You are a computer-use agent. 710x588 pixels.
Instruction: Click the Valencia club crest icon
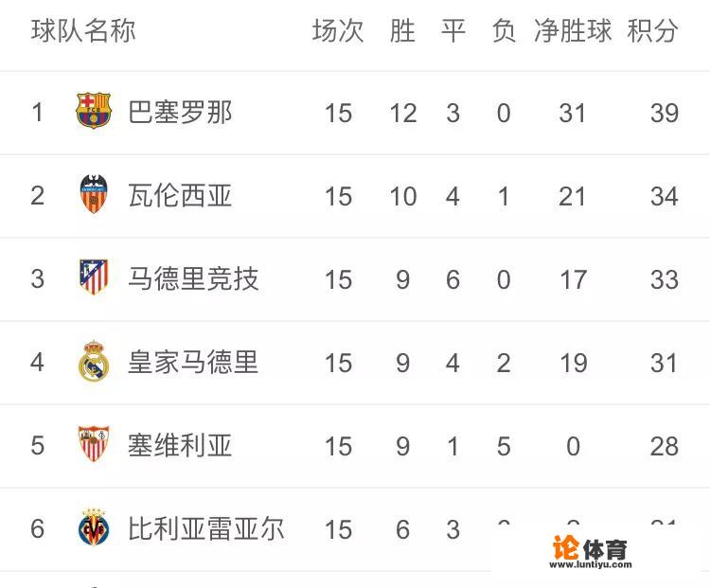(x=94, y=195)
